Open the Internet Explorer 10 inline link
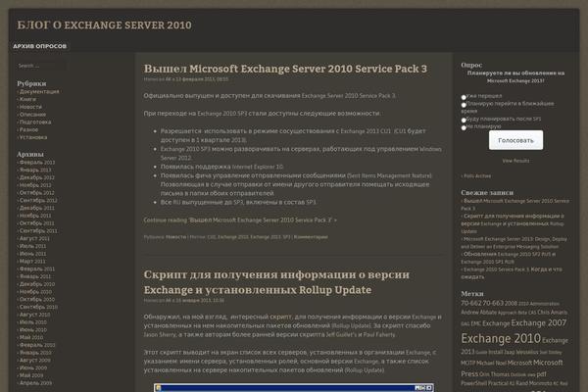588x392 pixels. [x=258, y=167]
